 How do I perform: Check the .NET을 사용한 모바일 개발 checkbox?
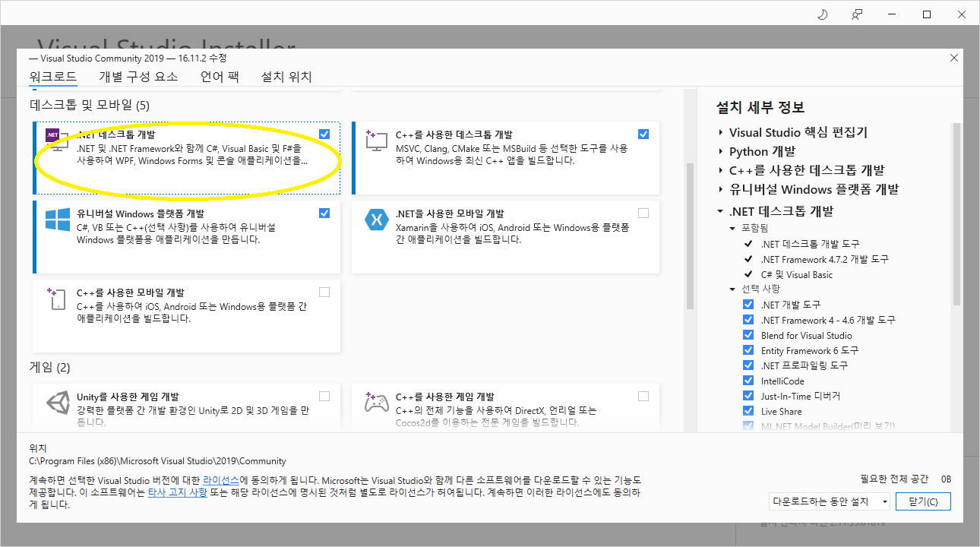(x=643, y=213)
